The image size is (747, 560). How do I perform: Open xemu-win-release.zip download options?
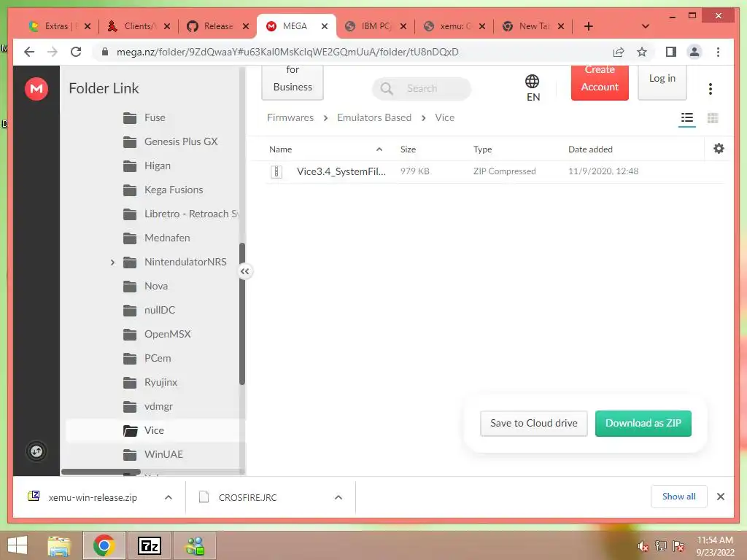coord(169,497)
